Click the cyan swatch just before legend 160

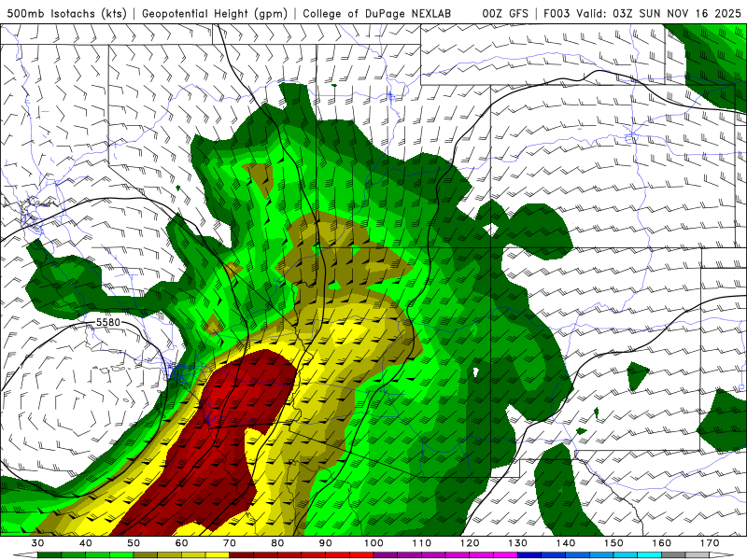coord(649,555)
